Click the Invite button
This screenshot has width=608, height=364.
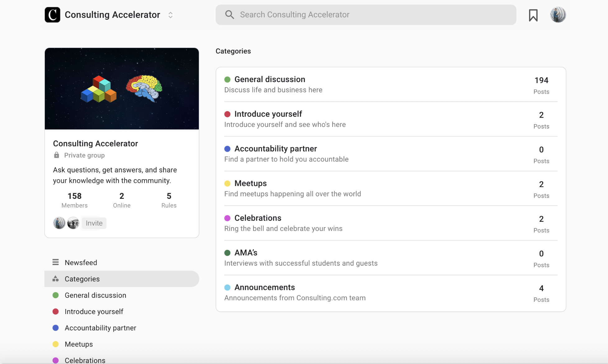click(x=94, y=223)
